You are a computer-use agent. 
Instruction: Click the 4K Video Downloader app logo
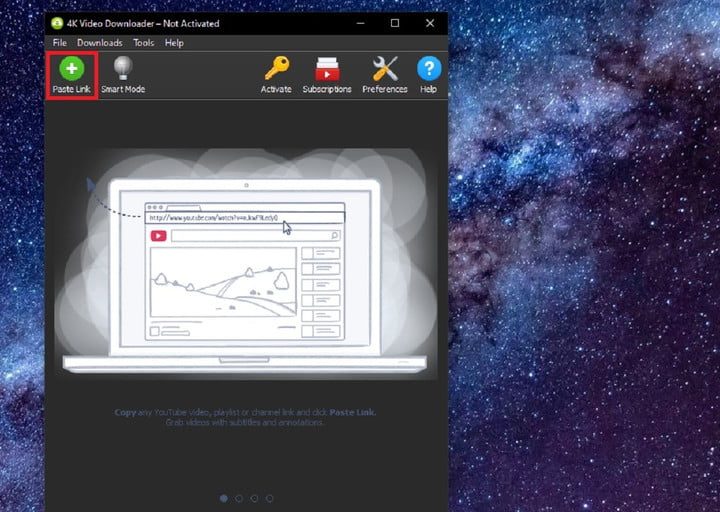[x=57, y=23]
